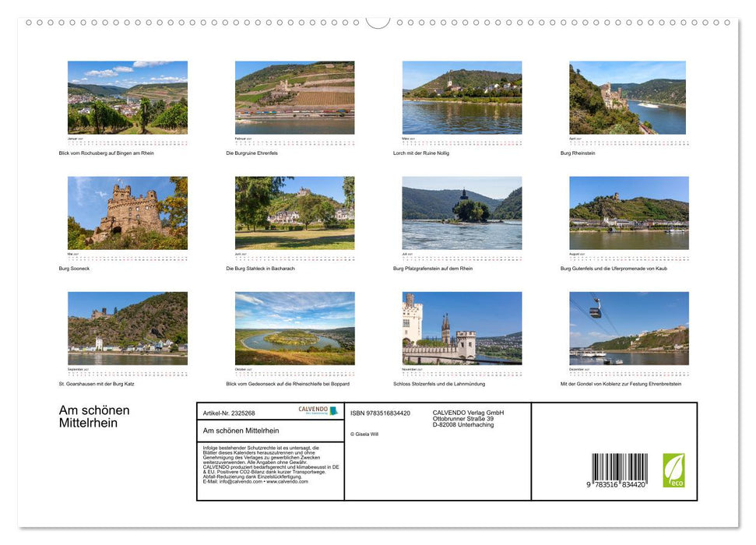Click caption 'Lorch mit der Ruine Nollig'
Image resolution: width=756 pixels, height=545 pixels.
[x=421, y=153]
